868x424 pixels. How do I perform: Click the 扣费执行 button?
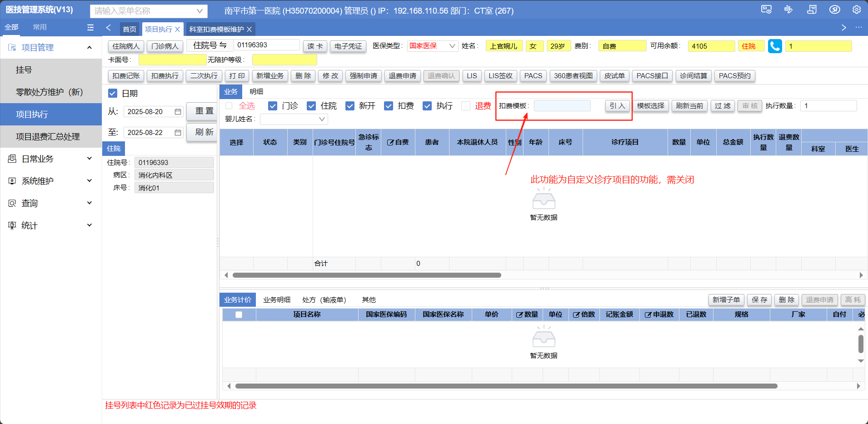(165, 76)
